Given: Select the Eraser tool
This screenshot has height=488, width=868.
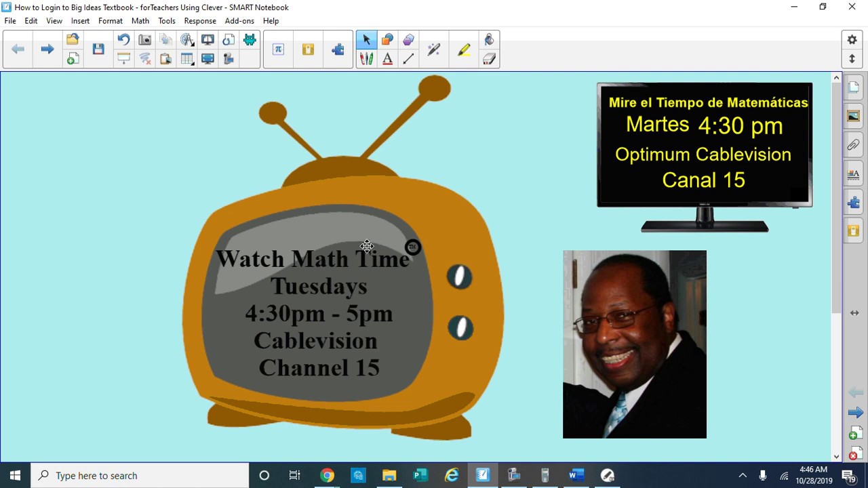Looking at the screenshot, I should click(x=489, y=59).
